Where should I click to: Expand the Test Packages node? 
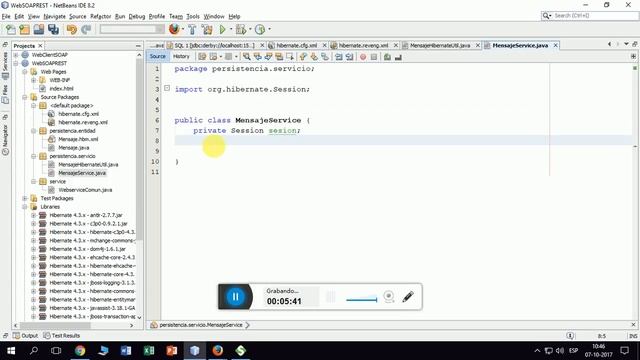pyautogui.click(x=24, y=198)
